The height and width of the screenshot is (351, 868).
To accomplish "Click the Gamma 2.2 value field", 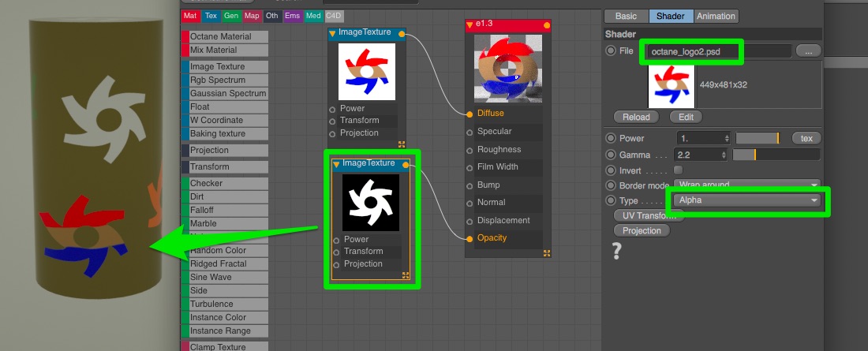I will [x=697, y=155].
